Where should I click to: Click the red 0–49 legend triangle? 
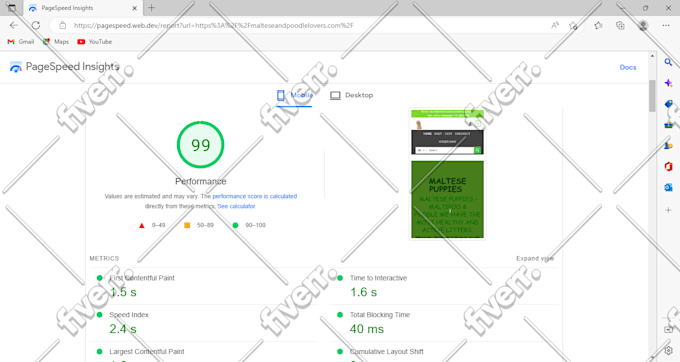click(141, 225)
